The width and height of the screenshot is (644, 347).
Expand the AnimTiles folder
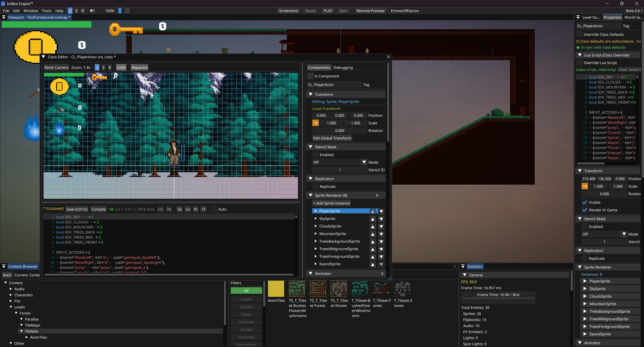[x=27, y=337]
